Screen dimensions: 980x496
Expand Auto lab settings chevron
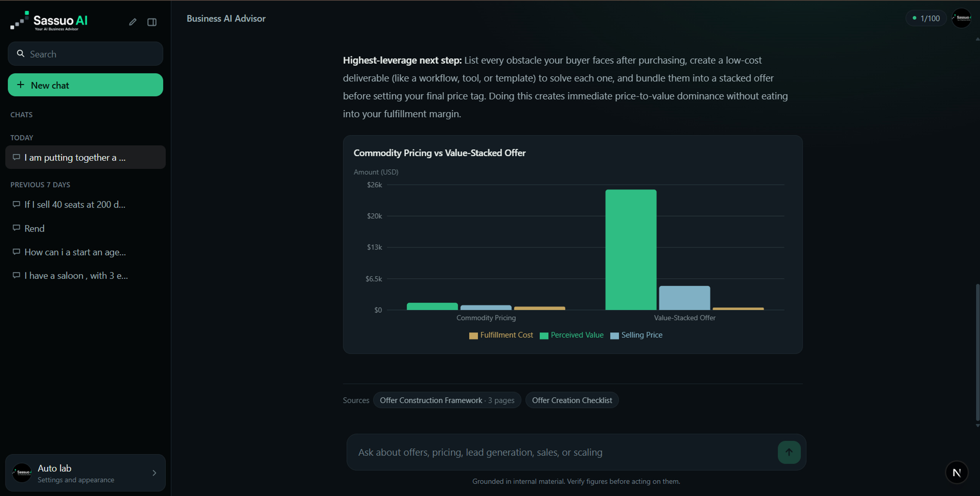point(154,473)
